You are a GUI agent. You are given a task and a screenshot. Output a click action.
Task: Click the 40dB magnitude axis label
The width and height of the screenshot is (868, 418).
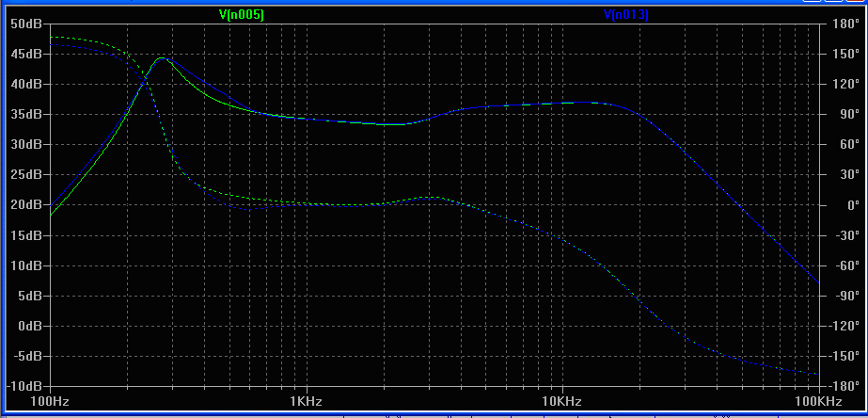click(26, 85)
